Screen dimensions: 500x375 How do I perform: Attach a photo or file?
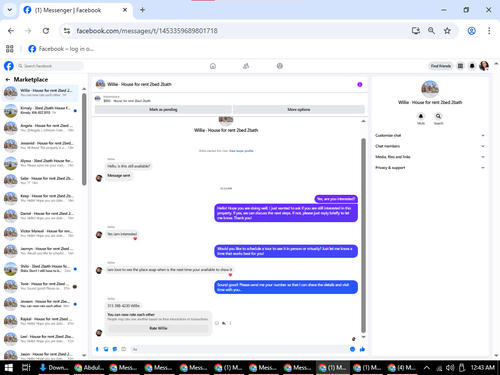[106, 349]
